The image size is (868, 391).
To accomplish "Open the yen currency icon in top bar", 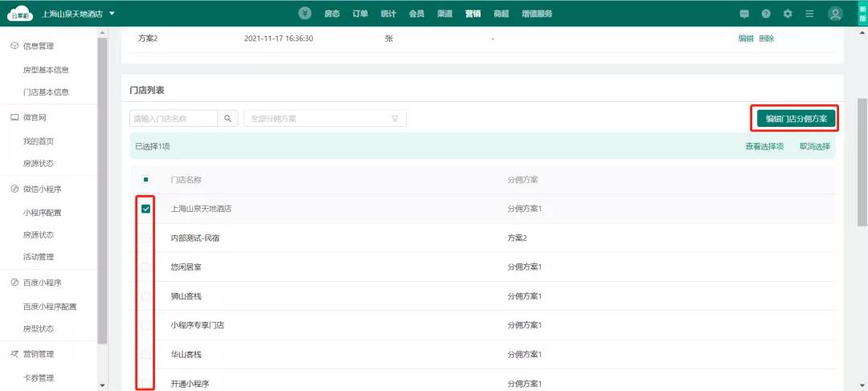I will tap(305, 14).
